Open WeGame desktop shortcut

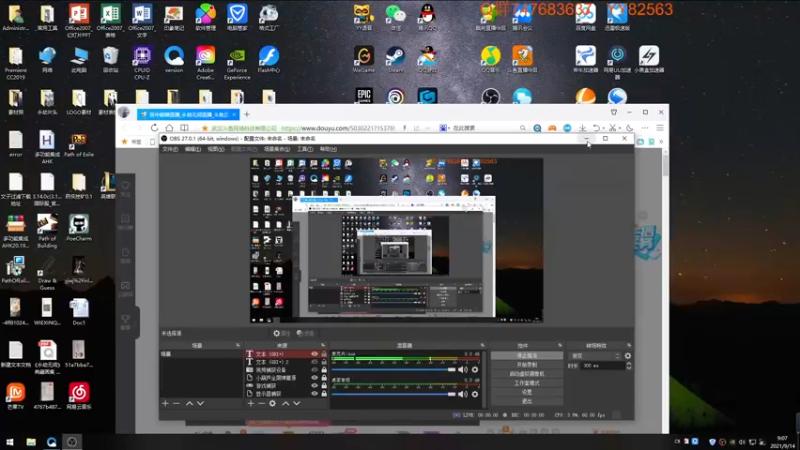click(x=364, y=59)
